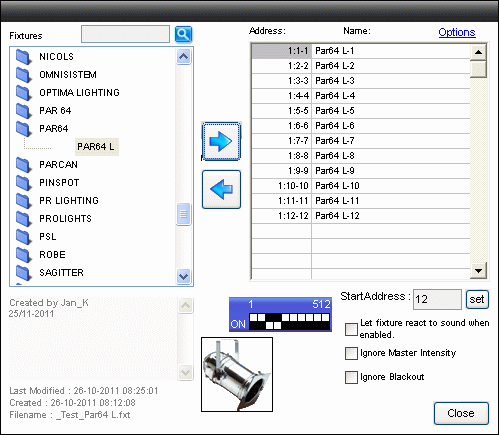This screenshot has height=435, width=499.
Task: Open the ROBE manufacturer folder icon
Action: [x=23, y=255]
